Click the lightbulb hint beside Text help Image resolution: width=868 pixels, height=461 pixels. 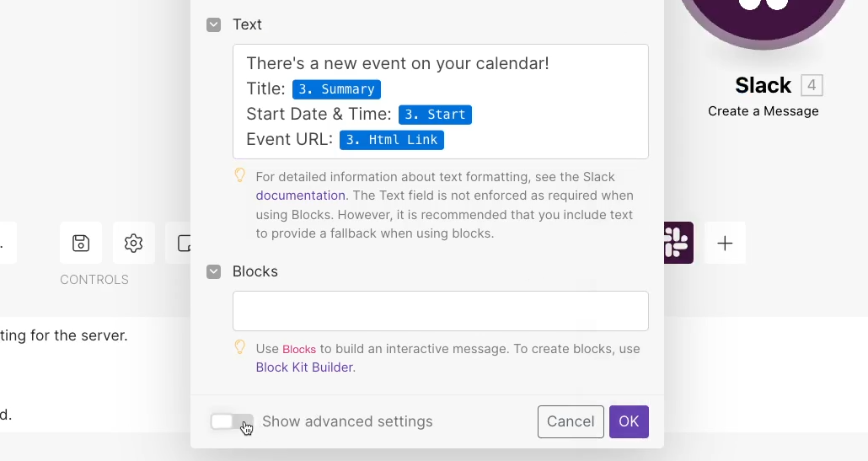pyautogui.click(x=239, y=175)
